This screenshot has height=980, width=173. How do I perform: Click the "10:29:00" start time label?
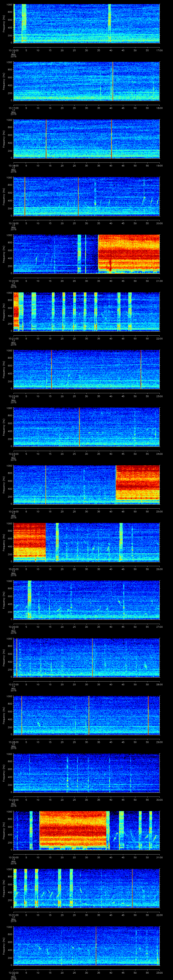[x=13, y=800]
